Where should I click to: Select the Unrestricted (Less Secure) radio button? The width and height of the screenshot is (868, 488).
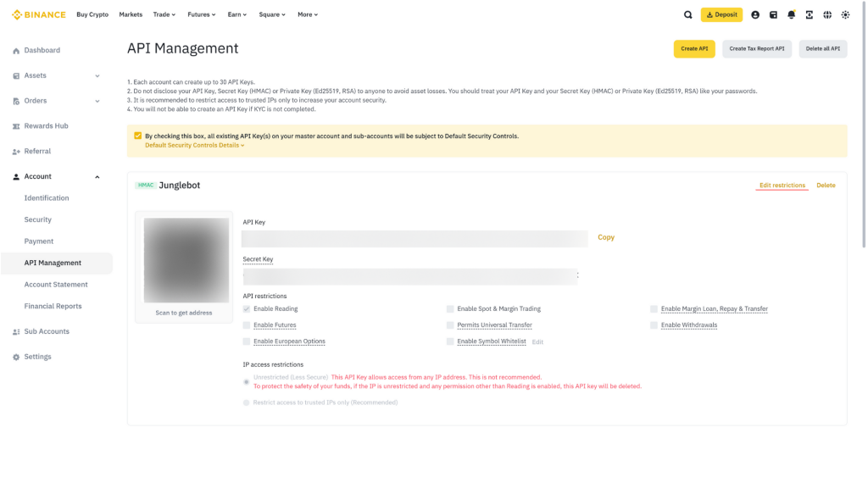point(247,382)
